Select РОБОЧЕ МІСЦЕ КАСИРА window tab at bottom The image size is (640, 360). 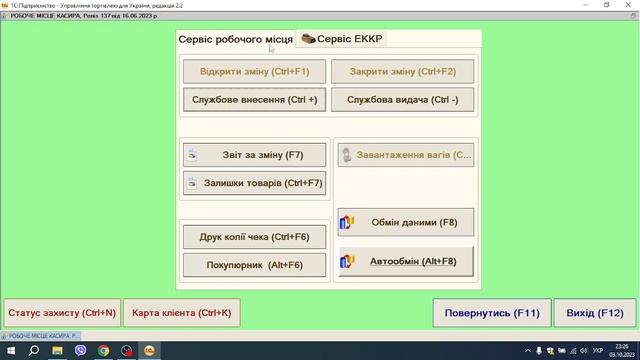tap(40, 336)
